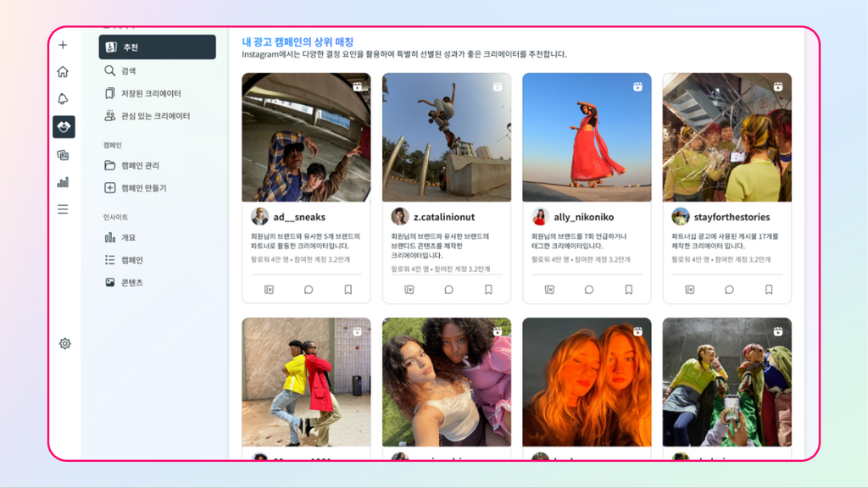This screenshot has height=488, width=868.
Task: Click the ad__sneaks description text
Action: 305,241
